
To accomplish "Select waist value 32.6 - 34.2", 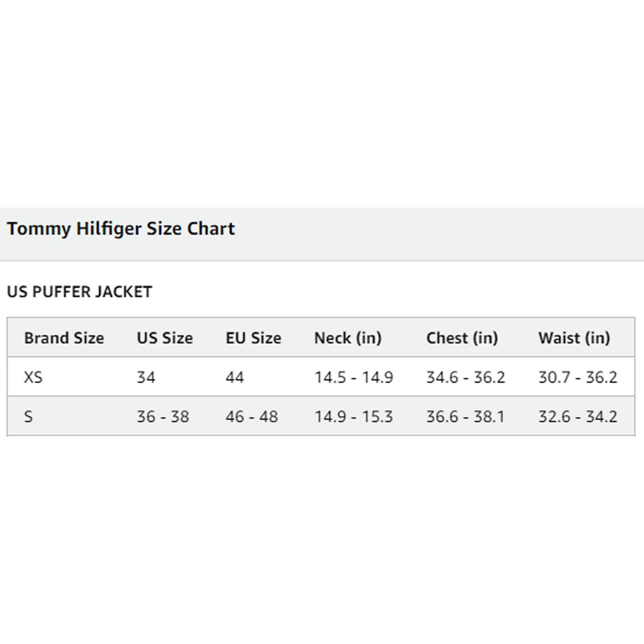I will (x=578, y=417).
